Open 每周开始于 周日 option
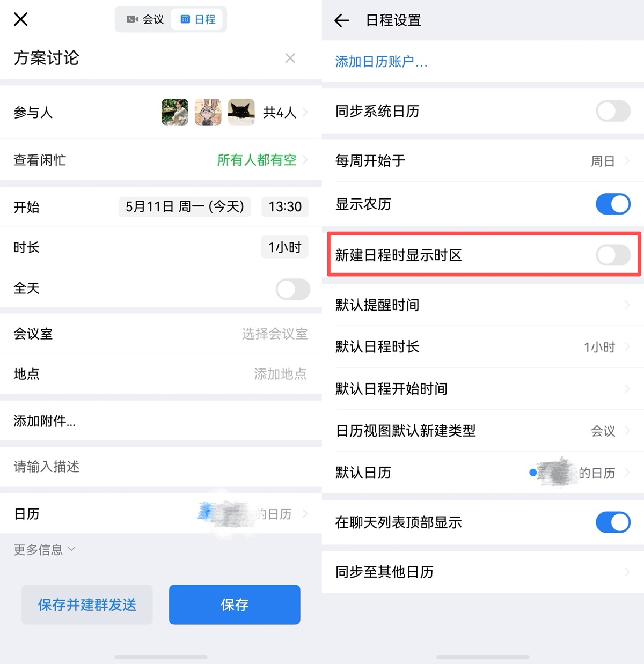This screenshot has width=644, height=664. point(483,161)
